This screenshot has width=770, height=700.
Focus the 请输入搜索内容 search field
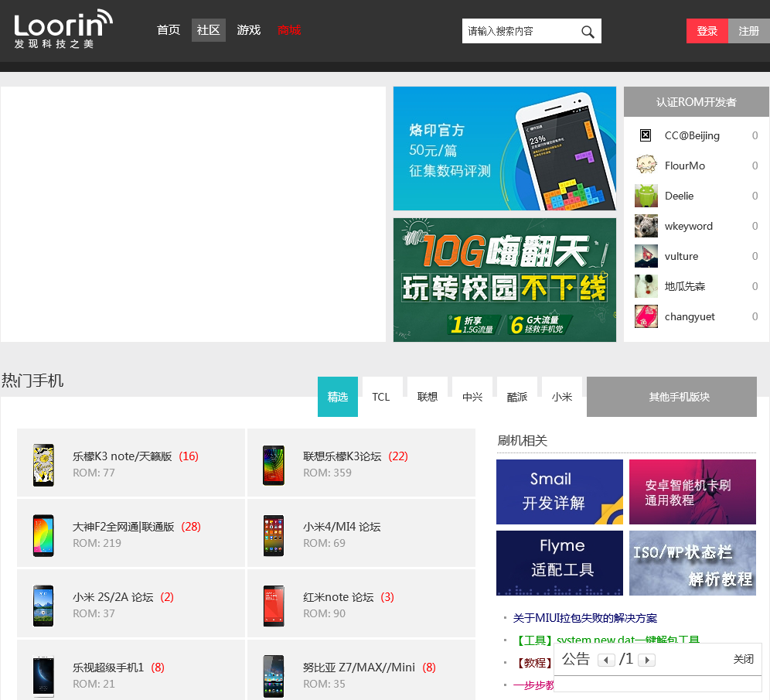(x=520, y=31)
